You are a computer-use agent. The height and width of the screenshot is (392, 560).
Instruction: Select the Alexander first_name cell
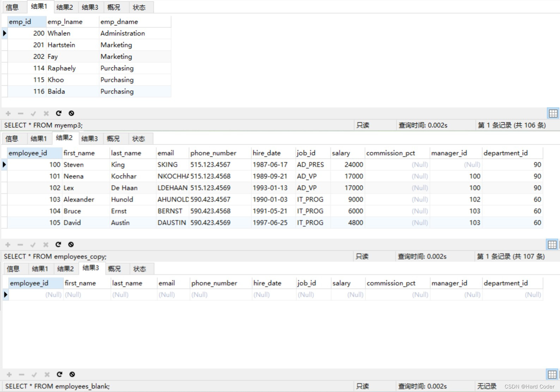86,200
